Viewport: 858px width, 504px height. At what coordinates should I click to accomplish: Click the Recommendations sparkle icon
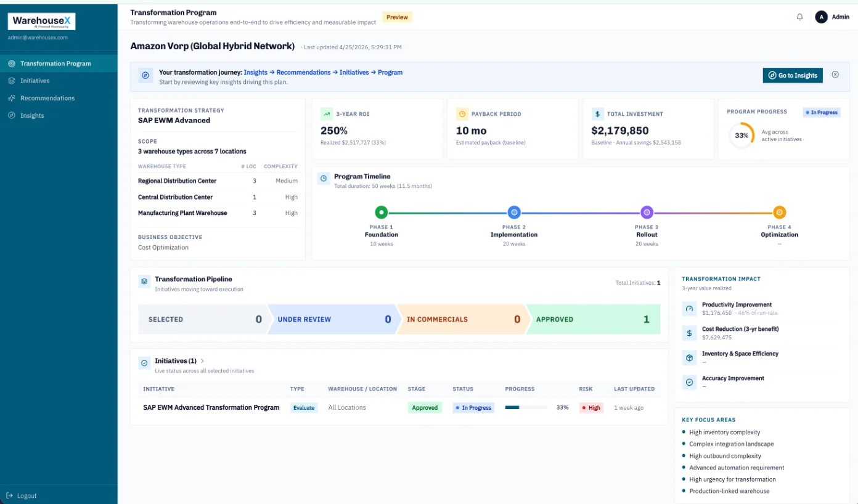[12, 98]
